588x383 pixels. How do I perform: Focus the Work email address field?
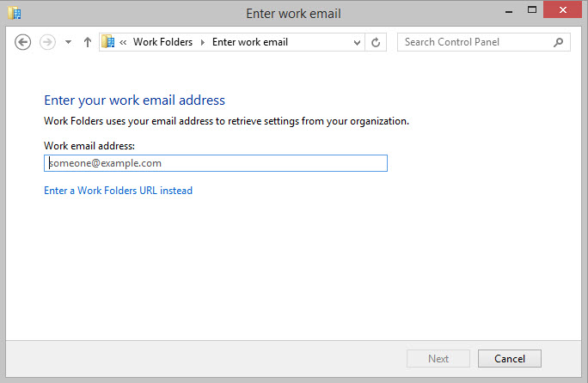(215, 163)
